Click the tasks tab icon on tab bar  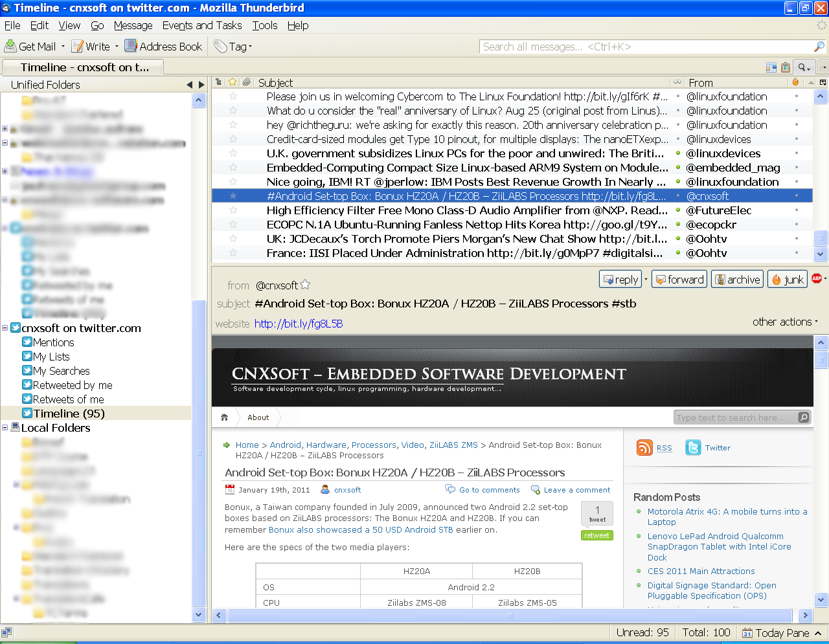[786, 67]
